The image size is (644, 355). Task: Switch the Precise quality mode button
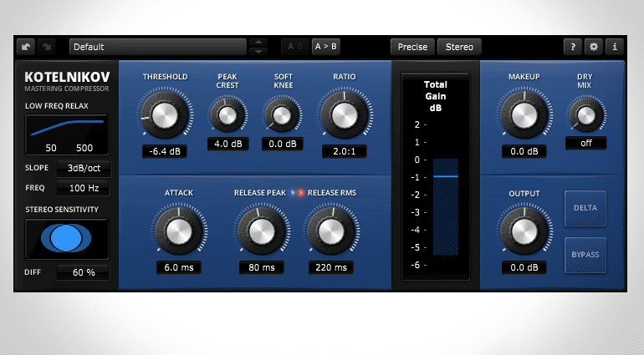(x=413, y=47)
